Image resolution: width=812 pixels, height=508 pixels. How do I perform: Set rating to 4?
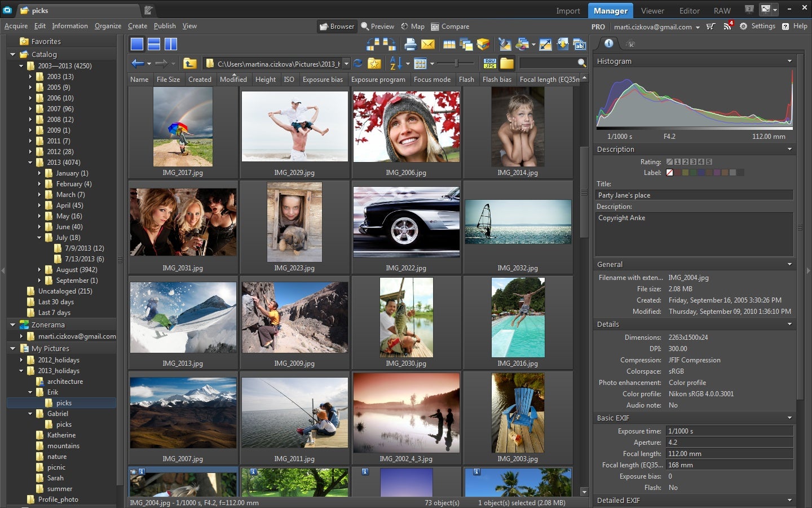701,162
